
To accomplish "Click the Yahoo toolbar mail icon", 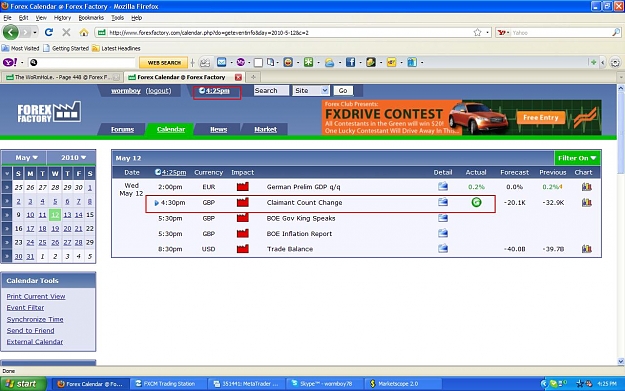I will [x=222, y=62].
